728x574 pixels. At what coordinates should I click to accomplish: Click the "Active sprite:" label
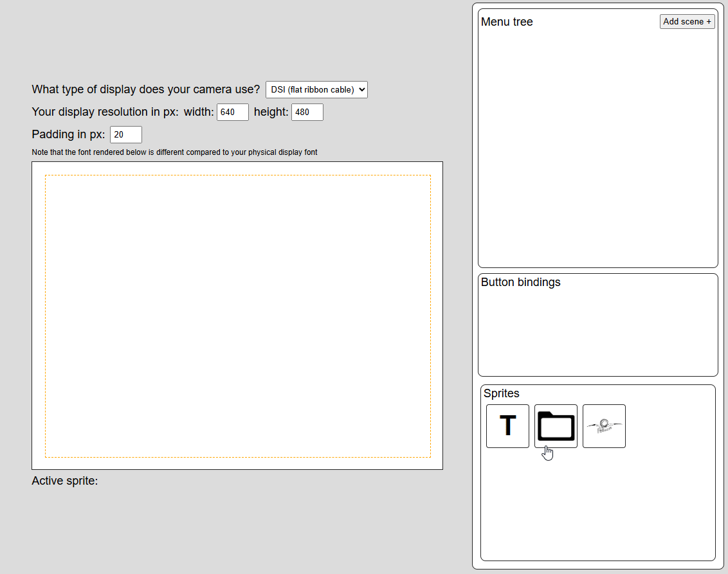65,480
